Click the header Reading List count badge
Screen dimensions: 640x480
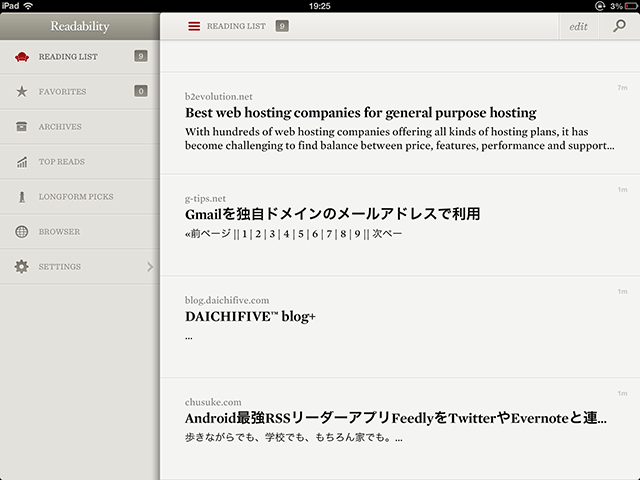282,26
